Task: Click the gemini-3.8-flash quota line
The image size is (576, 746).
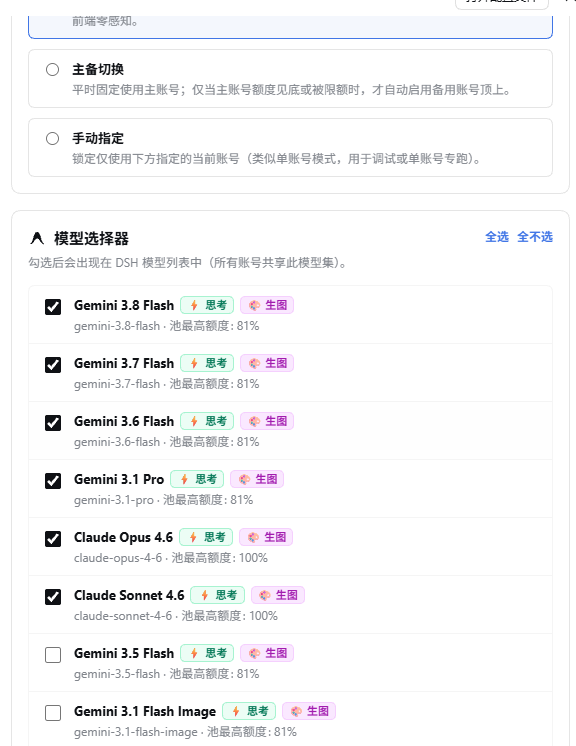Action: tap(166, 326)
